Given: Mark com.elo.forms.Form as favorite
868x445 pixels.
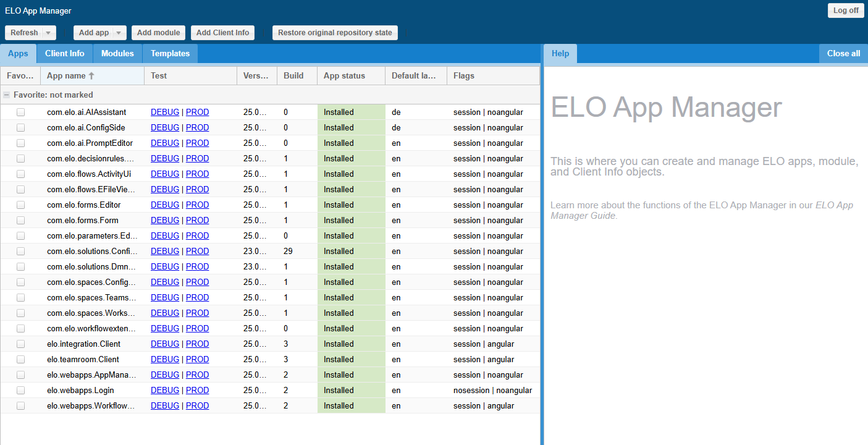Looking at the screenshot, I should click(20, 221).
